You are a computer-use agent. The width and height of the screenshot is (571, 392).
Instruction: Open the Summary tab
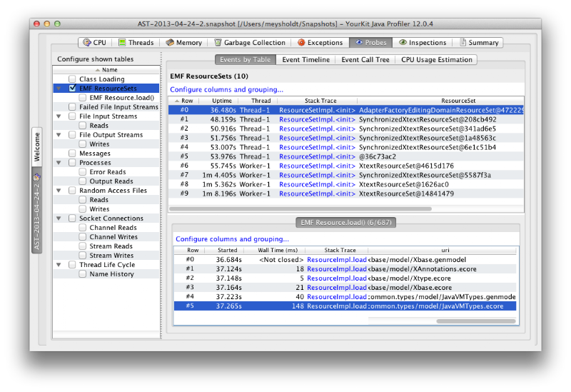point(479,43)
